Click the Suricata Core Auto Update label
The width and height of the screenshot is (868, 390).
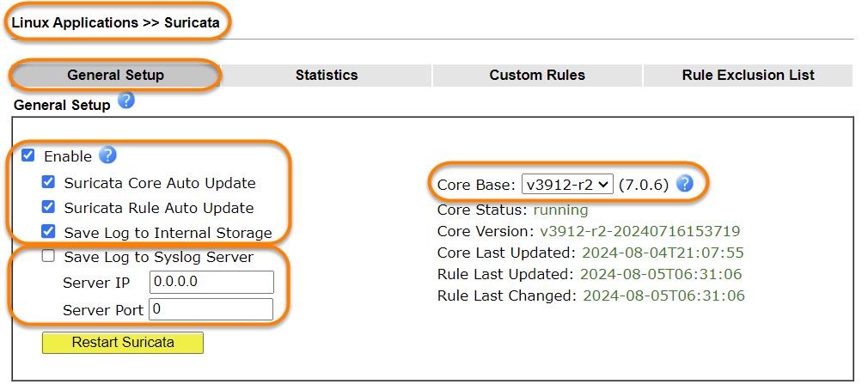coord(160,183)
